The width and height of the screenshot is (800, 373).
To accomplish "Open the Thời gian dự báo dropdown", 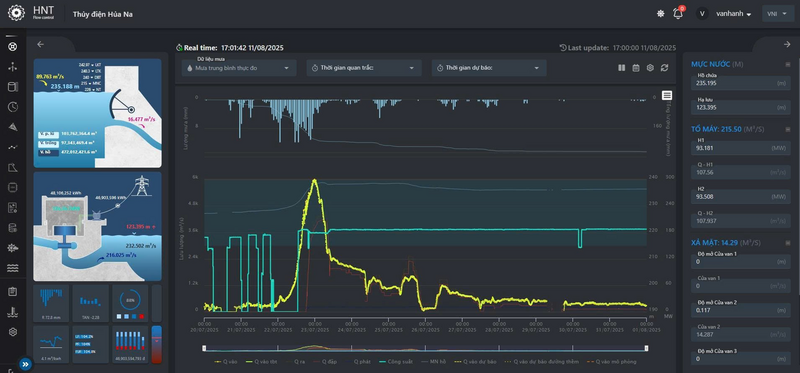I will pyautogui.click(x=489, y=68).
